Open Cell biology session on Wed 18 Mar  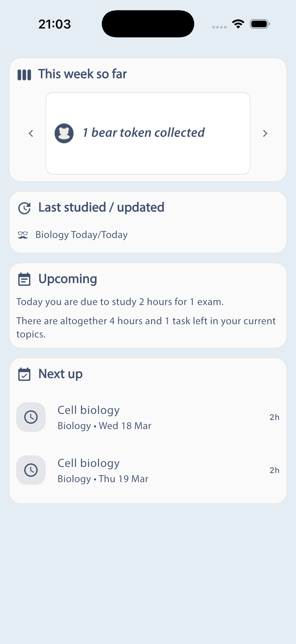point(147,417)
